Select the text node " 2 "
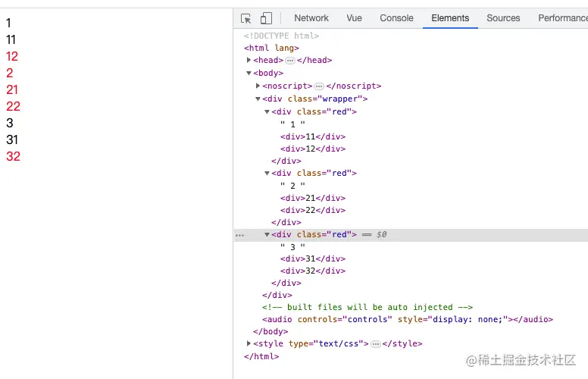 click(292, 186)
